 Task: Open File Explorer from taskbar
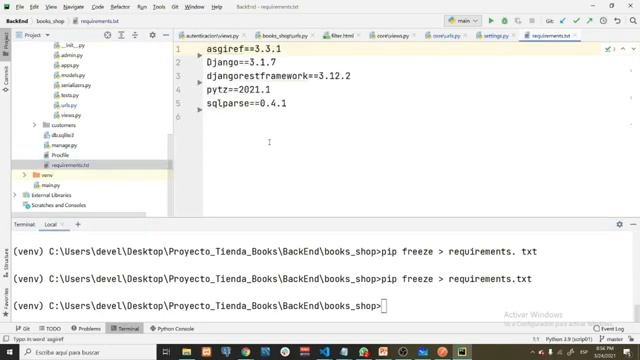[x=187, y=351]
